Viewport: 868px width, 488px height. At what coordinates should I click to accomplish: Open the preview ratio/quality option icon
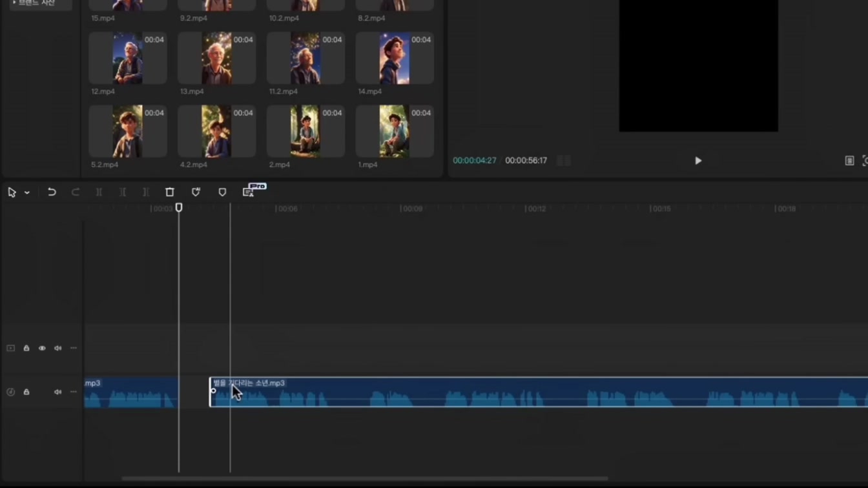pos(849,161)
